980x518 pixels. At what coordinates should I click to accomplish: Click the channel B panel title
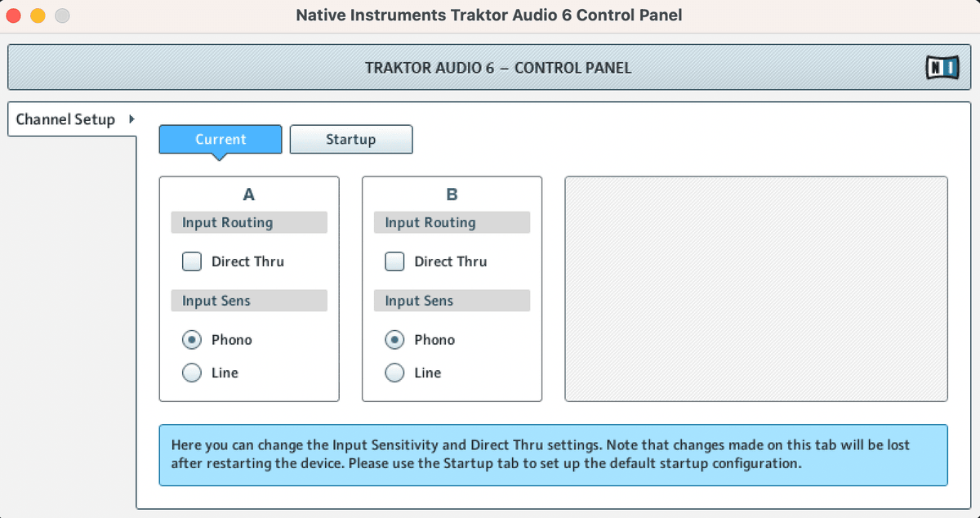tap(452, 194)
